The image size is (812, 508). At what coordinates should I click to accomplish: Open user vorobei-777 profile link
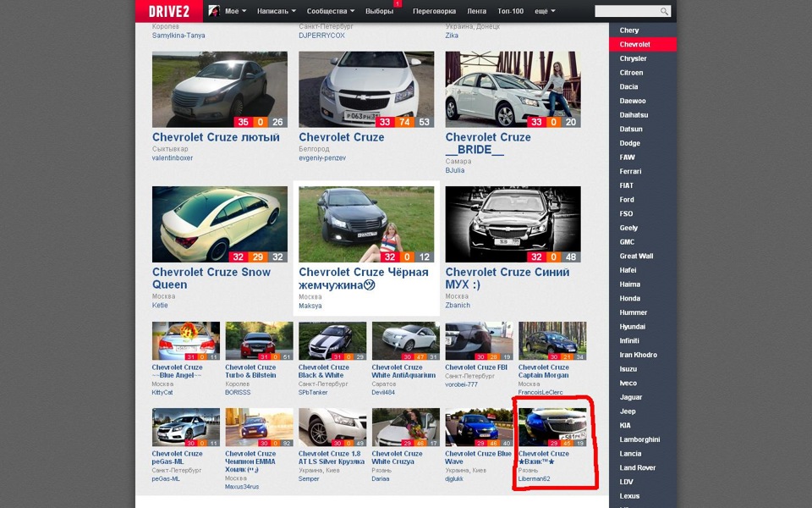[x=462, y=384]
